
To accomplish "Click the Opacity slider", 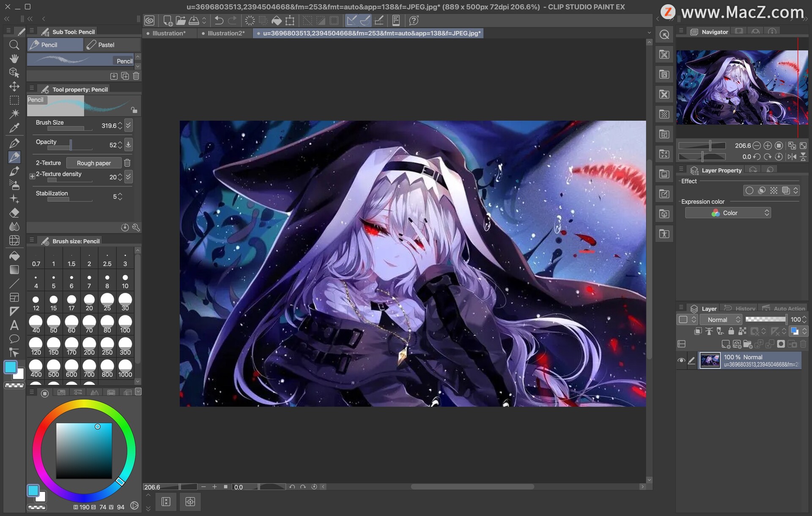I will [x=70, y=146].
